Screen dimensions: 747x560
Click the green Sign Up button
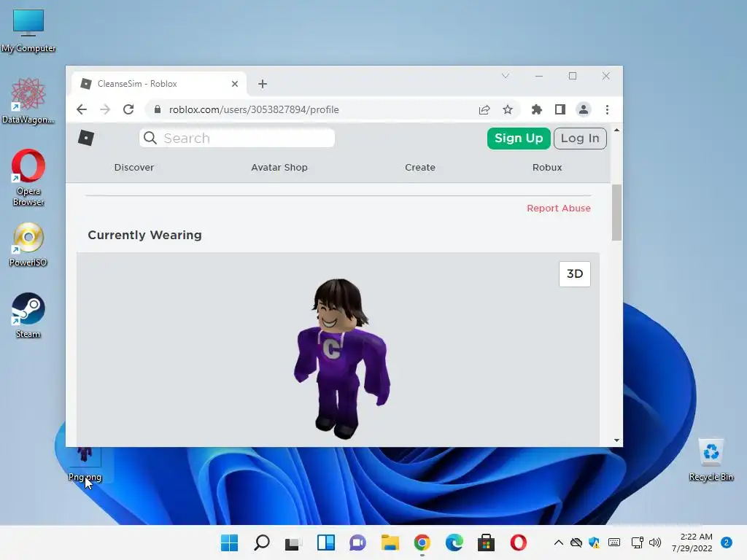point(519,138)
